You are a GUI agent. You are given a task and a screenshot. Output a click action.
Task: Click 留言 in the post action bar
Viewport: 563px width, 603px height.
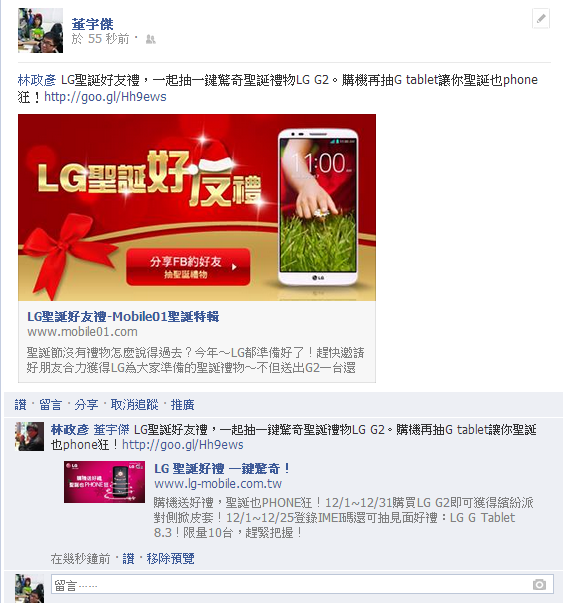[x=50, y=405]
